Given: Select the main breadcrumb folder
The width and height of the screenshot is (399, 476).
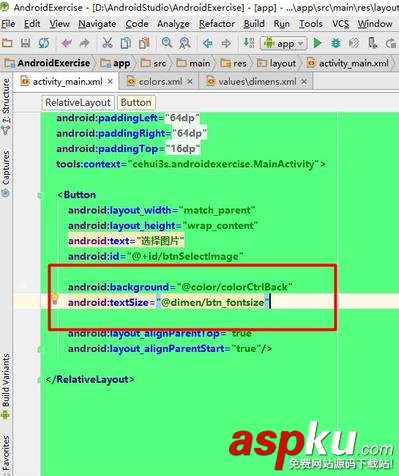Looking at the screenshot, I should click(193, 63).
